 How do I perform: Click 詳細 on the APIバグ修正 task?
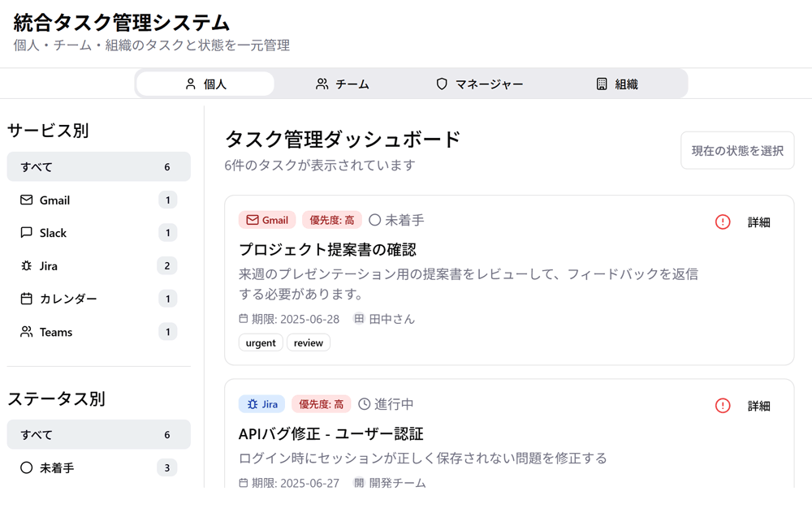click(758, 406)
